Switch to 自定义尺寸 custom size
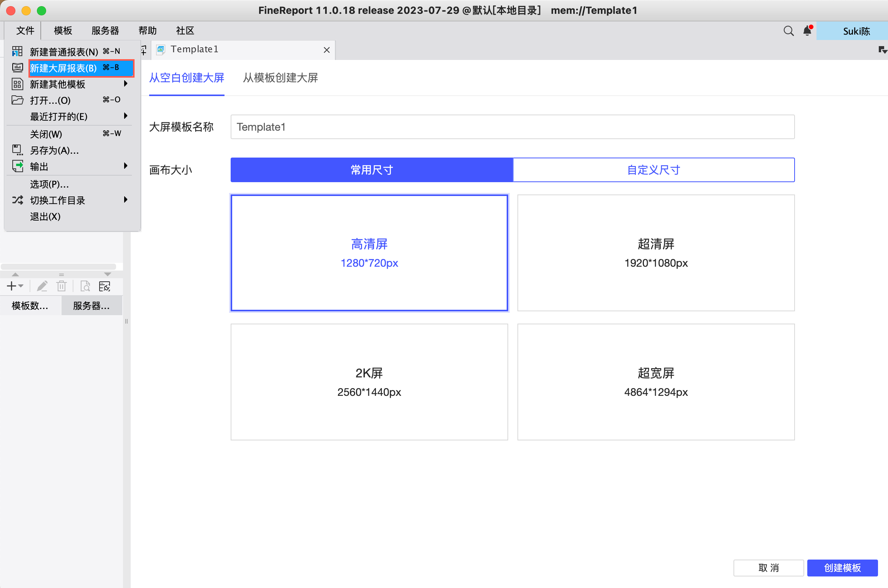Screen dimensions: 888x588 (654, 170)
